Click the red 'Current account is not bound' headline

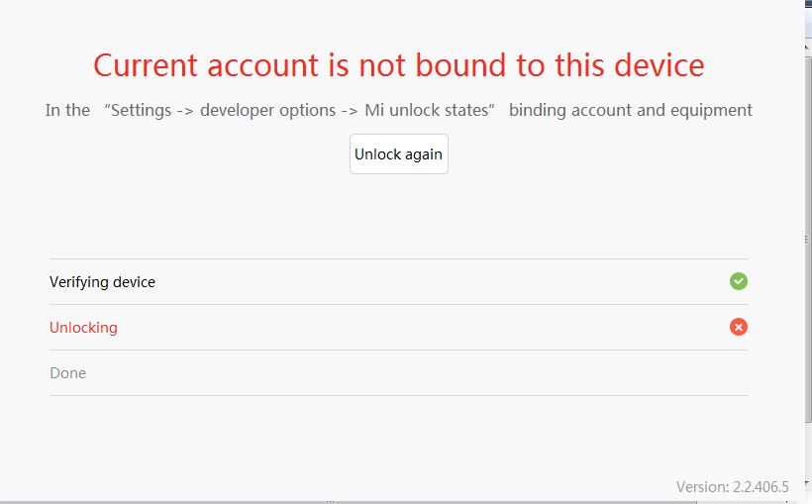398,65
